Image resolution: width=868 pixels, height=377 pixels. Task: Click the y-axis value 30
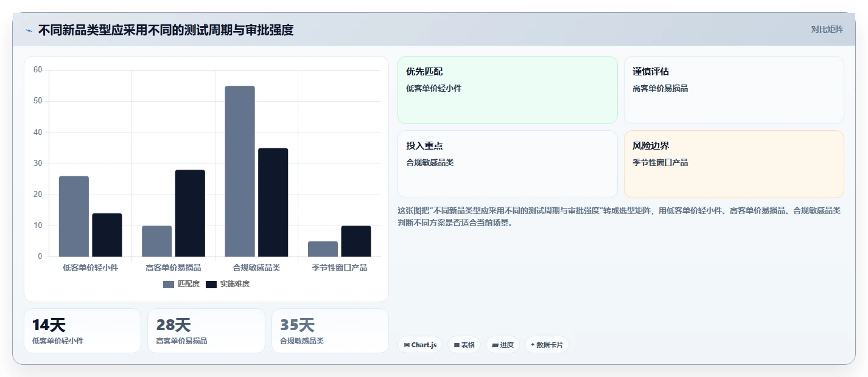pyautogui.click(x=38, y=164)
